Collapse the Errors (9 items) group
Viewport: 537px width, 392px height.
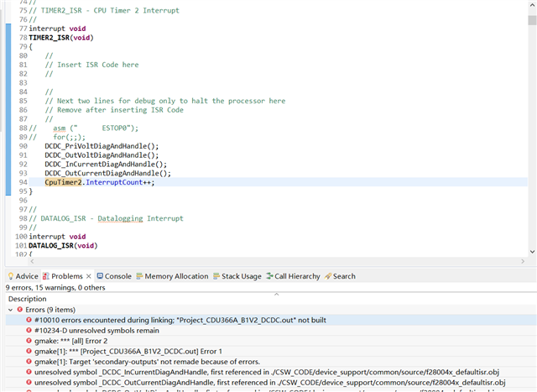click(11, 310)
